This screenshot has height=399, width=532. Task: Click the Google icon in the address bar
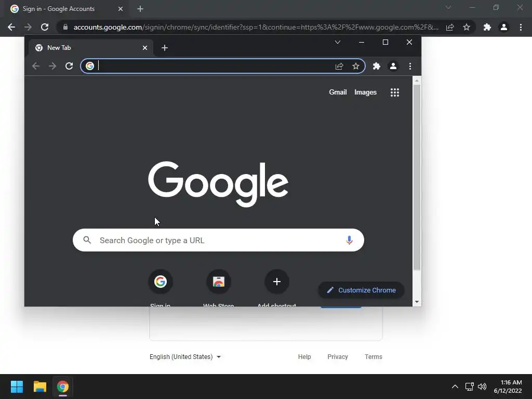89,66
